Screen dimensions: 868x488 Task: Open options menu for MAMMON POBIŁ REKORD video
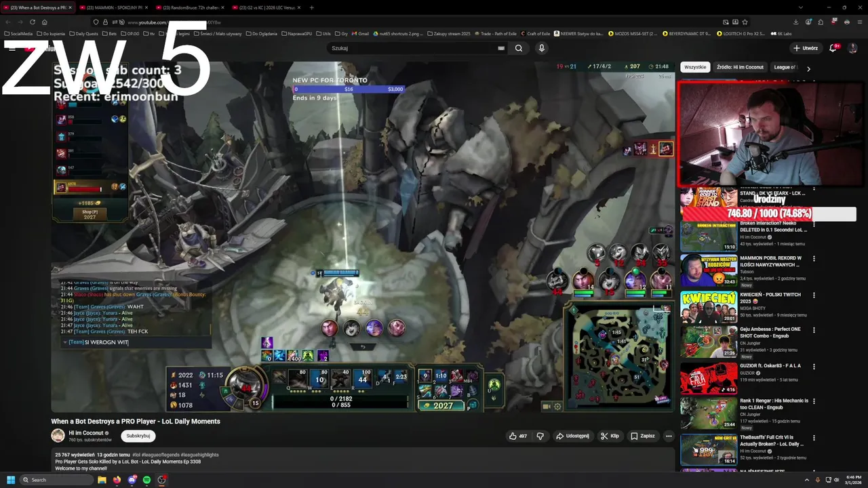814,259
